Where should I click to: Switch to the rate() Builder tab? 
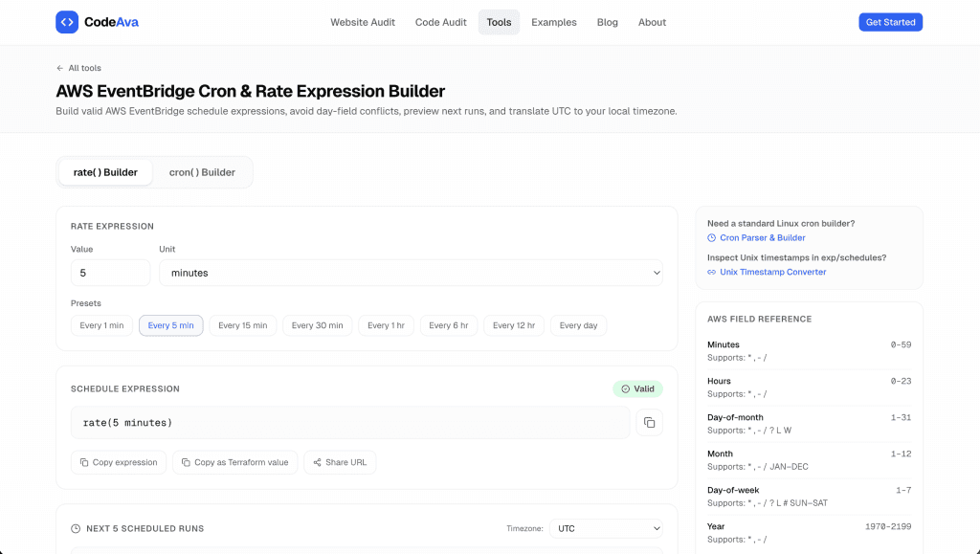click(x=105, y=172)
